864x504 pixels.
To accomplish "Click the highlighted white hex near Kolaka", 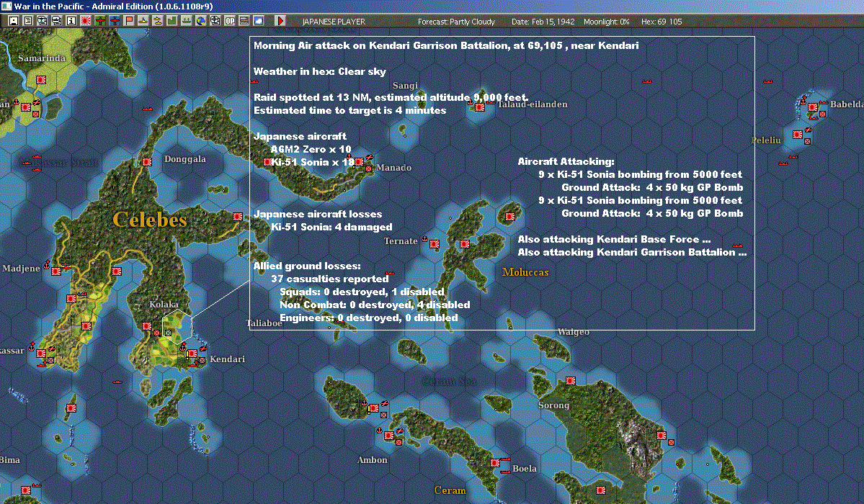I will [x=177, y=327].
